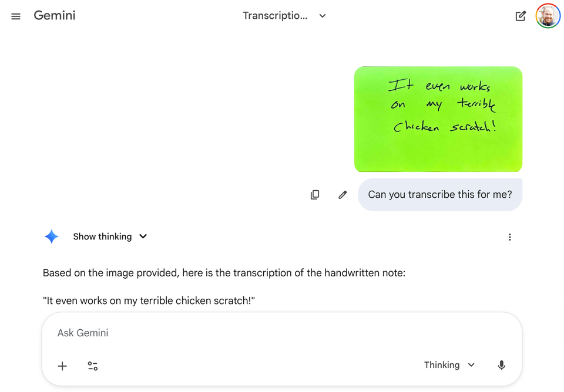Open the tools icon next to plus
Viewport: 564px width, 392px height.
click(92, 366)
